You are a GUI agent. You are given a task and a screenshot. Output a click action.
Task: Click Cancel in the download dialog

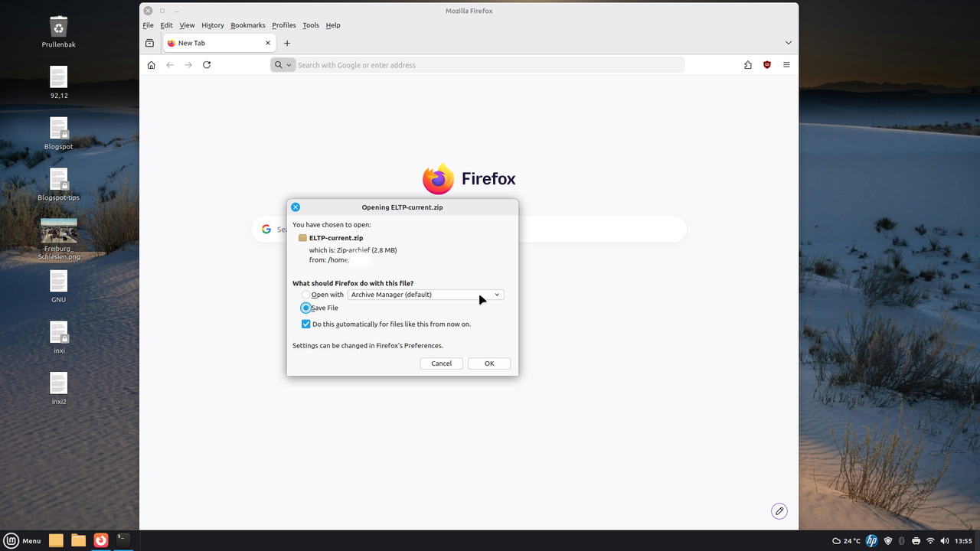[x=441, y=364]
